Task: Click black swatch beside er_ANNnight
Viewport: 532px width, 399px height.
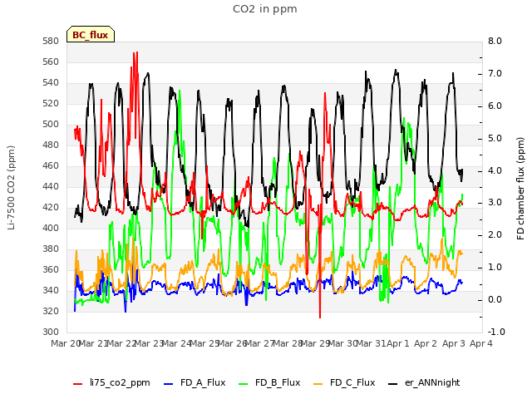Action: 392,384
